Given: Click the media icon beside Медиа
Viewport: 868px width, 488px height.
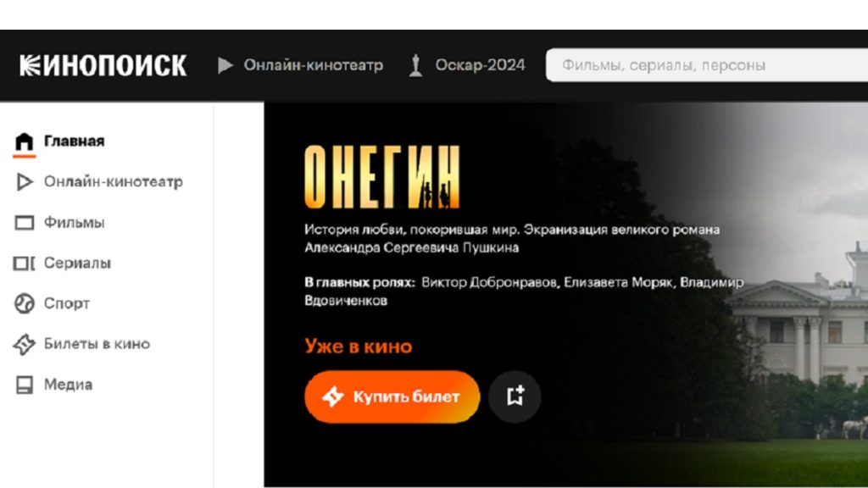Looking at the screenshot, I should pos(25,385).
